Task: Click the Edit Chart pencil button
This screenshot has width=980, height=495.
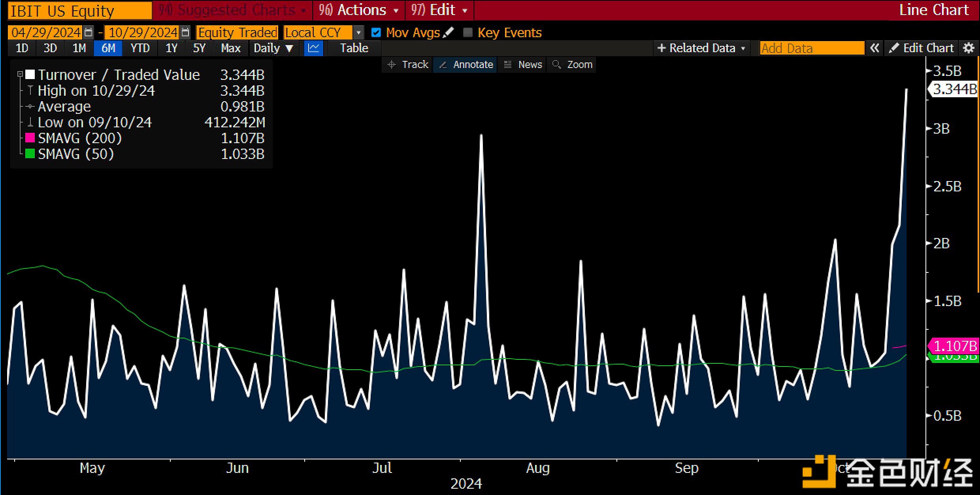Action: [921, 48]
